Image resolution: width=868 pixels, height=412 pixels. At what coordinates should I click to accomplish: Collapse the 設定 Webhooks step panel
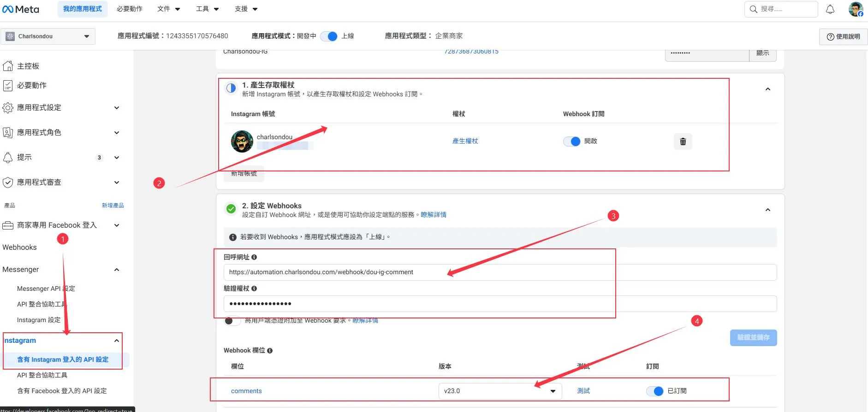tap(768, 210)
